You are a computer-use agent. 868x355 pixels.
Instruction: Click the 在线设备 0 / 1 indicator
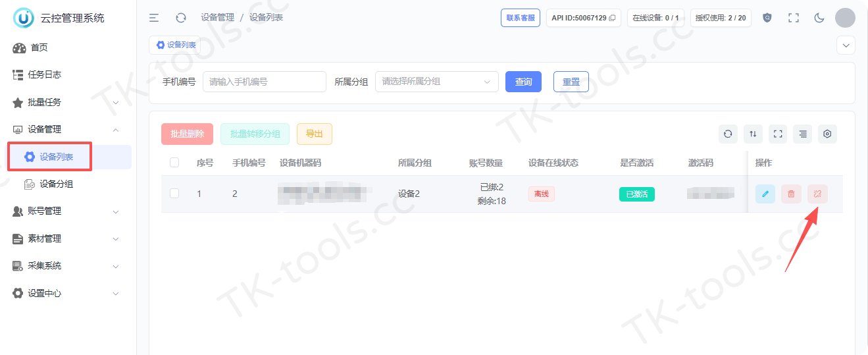[x=655, y=18]
